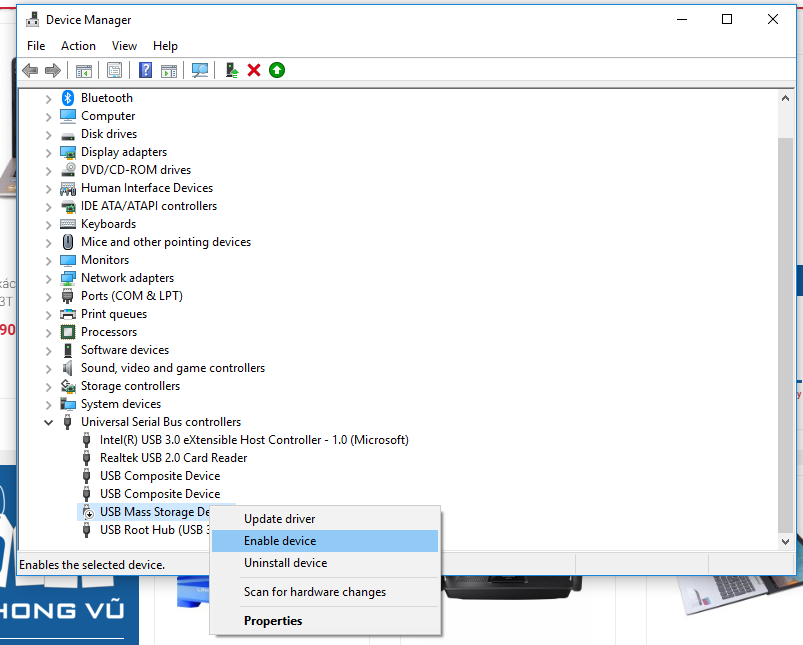Select Realtek USB 2.0 Card Reader
803x645 pixels.
pyautogui.click(x=173, y=458)
